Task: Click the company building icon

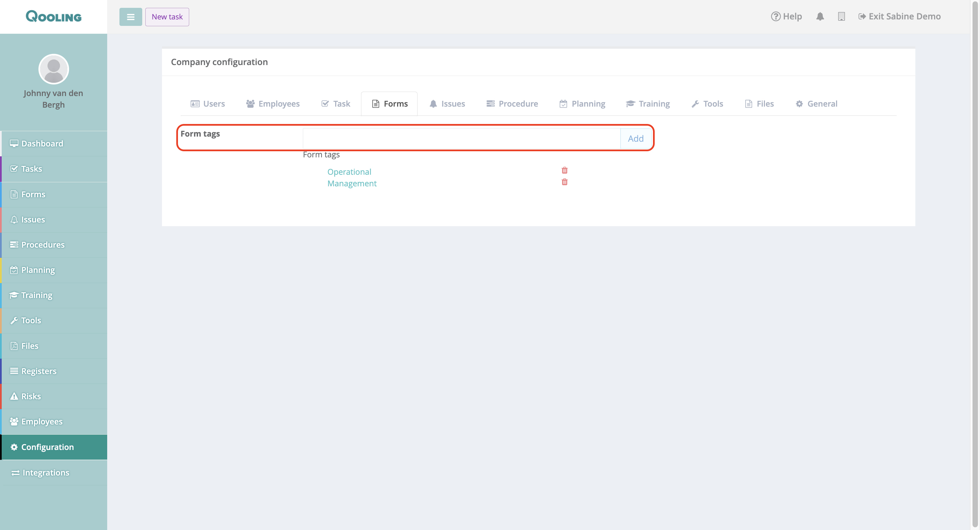Action: [841, 16]
